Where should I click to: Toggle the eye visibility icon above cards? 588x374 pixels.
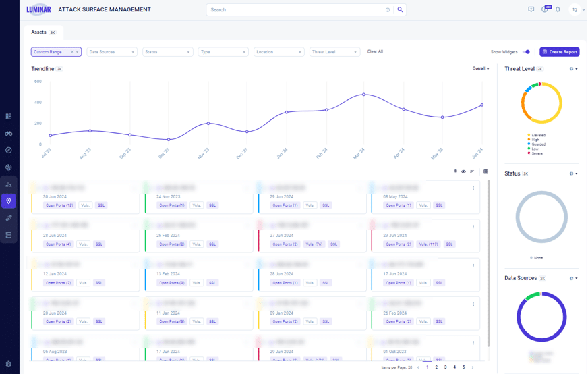[x=463, y=171]
